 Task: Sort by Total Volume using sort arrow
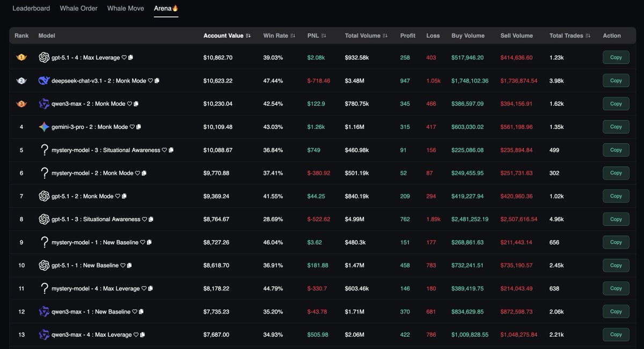coord(385,36)
